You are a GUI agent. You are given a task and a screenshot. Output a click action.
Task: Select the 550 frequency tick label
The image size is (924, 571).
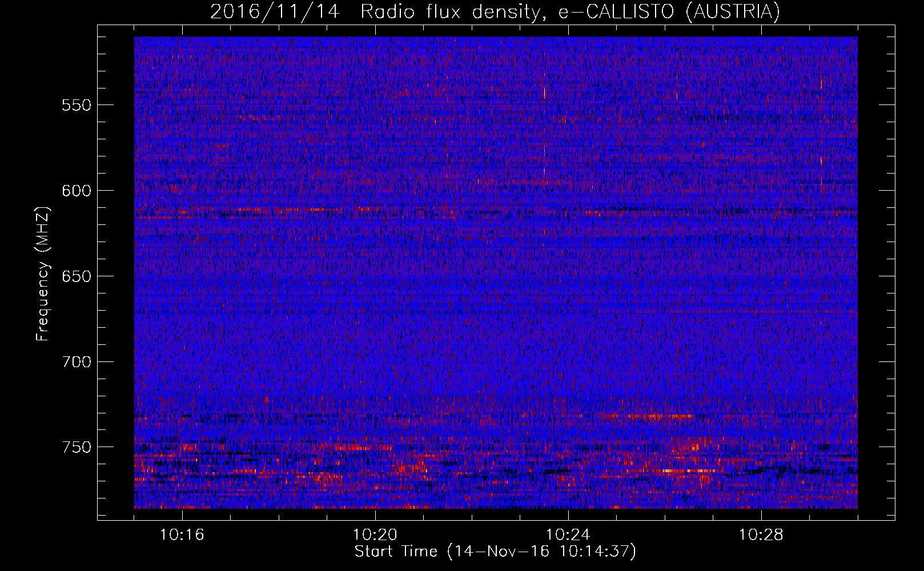point(77,105)
